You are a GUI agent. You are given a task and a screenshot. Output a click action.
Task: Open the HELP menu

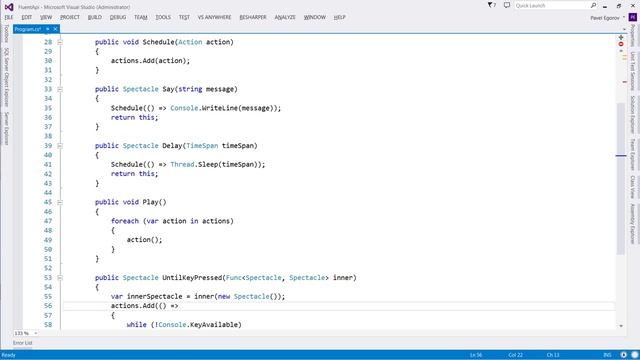click(x=340, y=17)
